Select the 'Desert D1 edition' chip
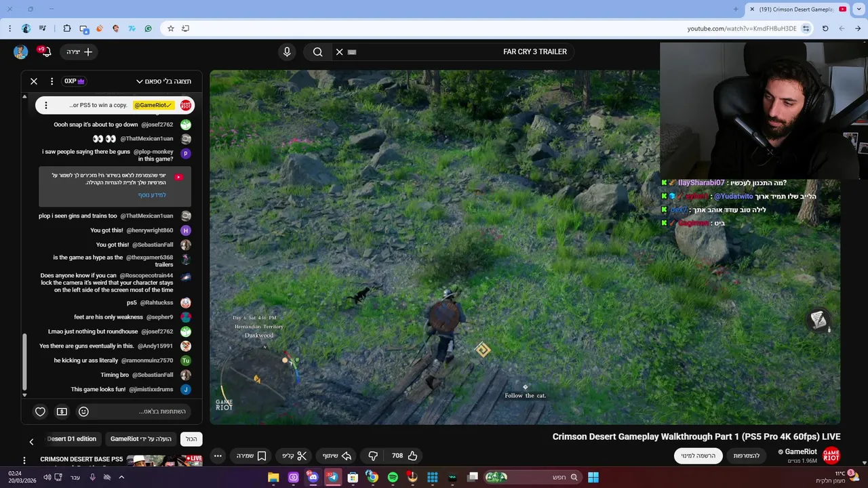The width and height of the screenshot is (868, 488). click(72, 439)
